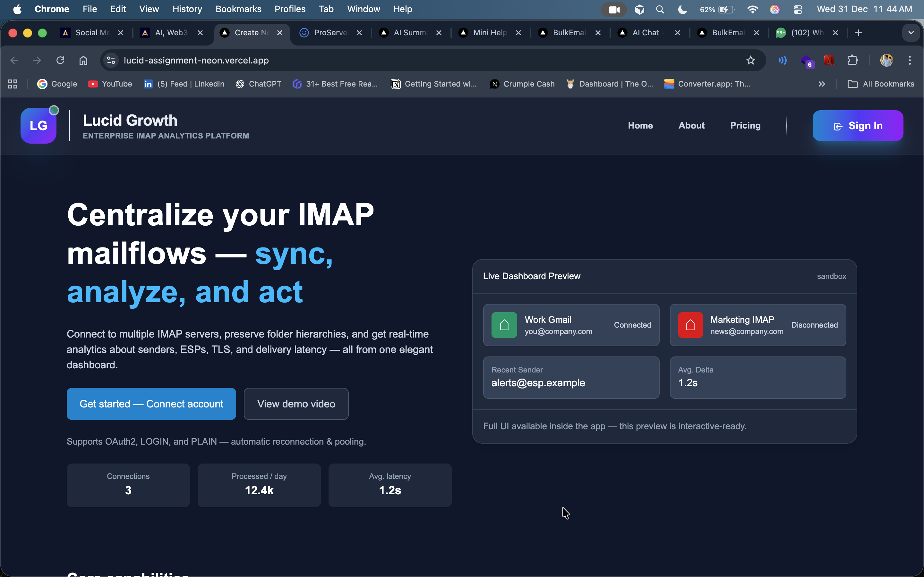The image size is (924, 577).
Task: Open Chrome three-dot menu
Action: (910, 60)
